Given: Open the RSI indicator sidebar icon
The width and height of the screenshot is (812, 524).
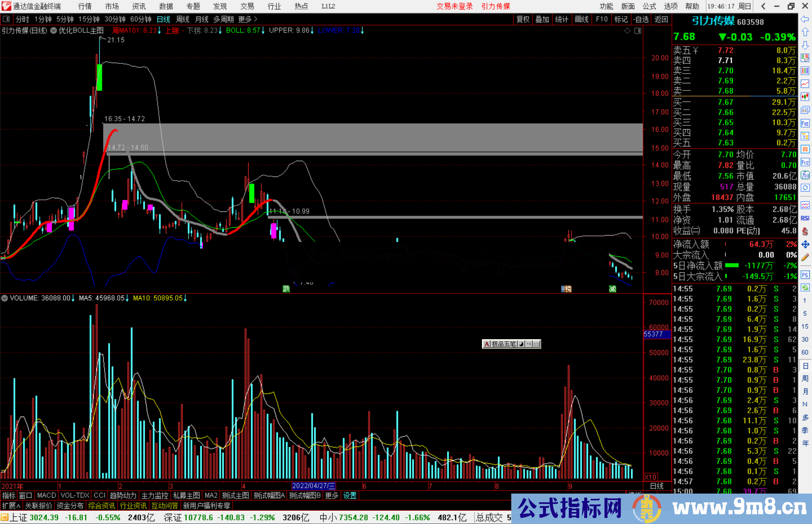Looking at the screenshot, I should [x=805, y=218].
